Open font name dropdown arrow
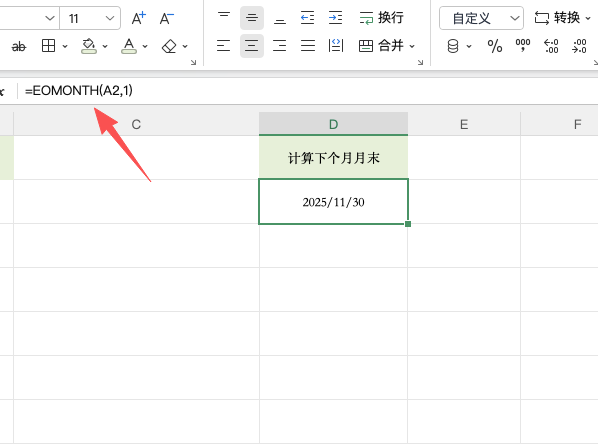The width and height of the screenshot is (598, 444). (50, 18)
